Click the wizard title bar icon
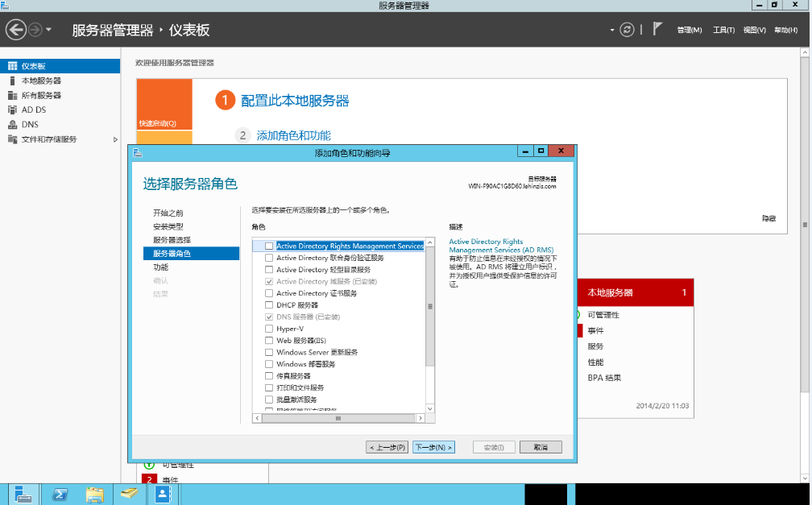The height and width of the screenshot is (505, 812). pyautogui.click(x=137, y=153)
